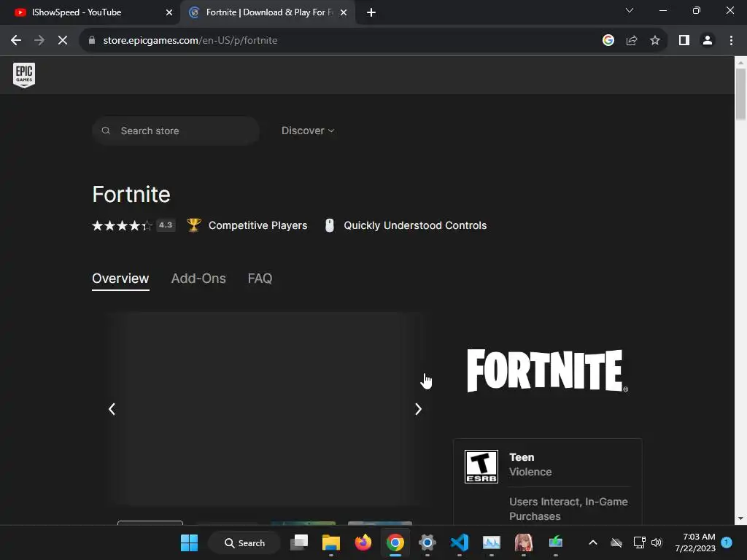Open Firefox from the taskbar
This screenshot has width=747, height=560.
tap(363, 542)
